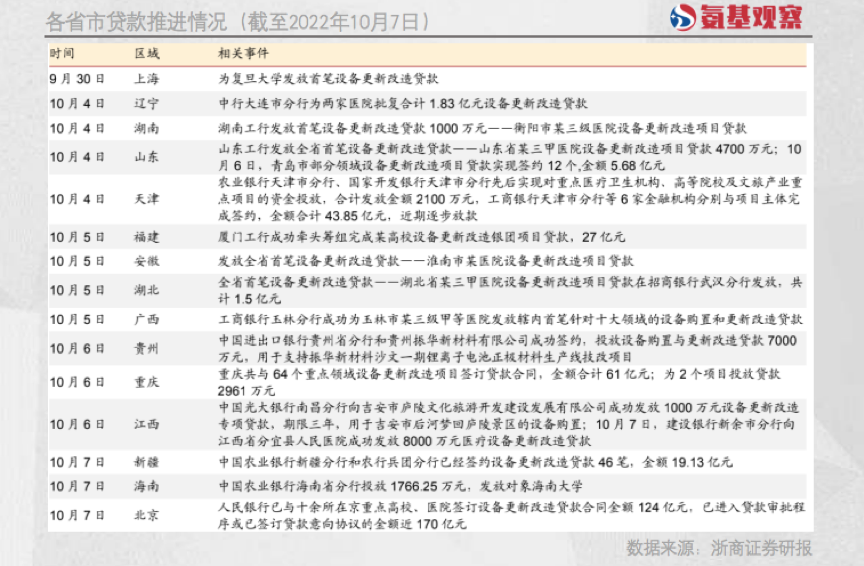Click the 重庆 region cell
864x566 pixels.
pos(146,382)
